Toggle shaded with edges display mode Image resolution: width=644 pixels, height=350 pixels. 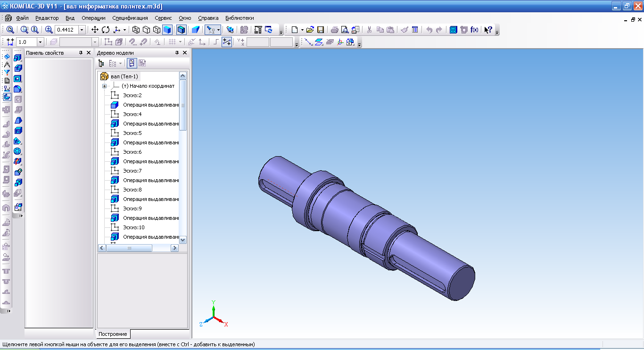182,30
